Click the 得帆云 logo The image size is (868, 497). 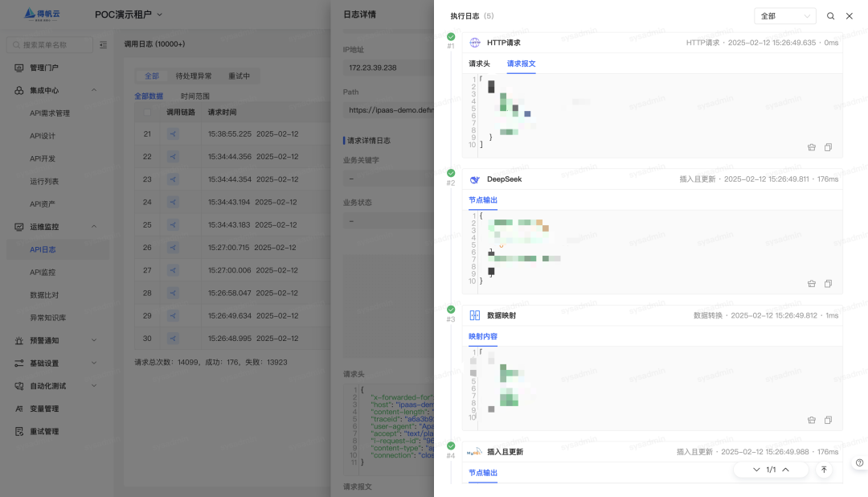point(42,14)
